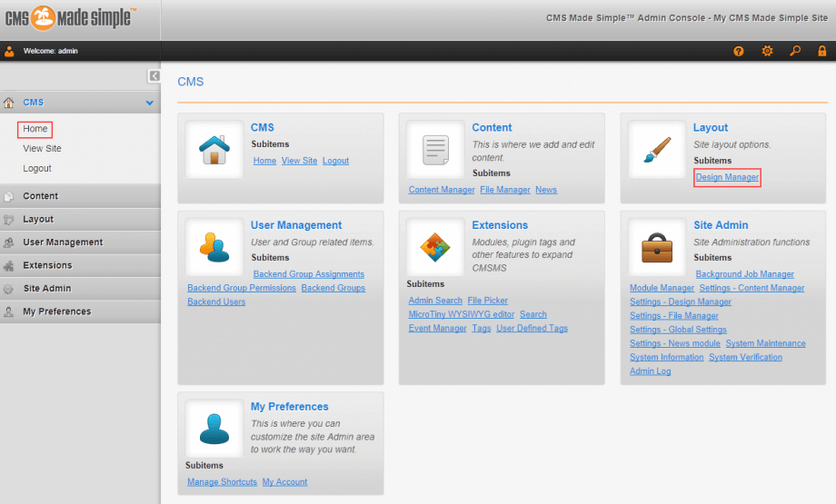Open the System Verification link
Viewport: 836px width, 504px height.
point(745,358)
